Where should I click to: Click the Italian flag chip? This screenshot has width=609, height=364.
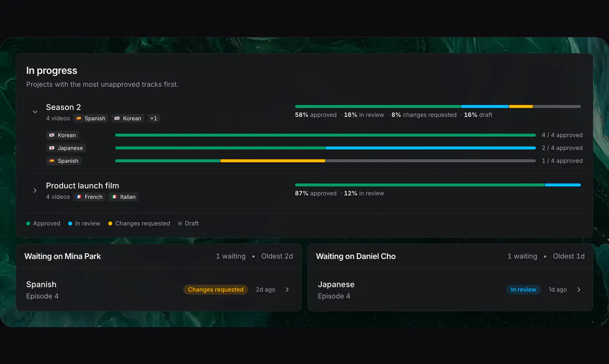pos(123,197)
